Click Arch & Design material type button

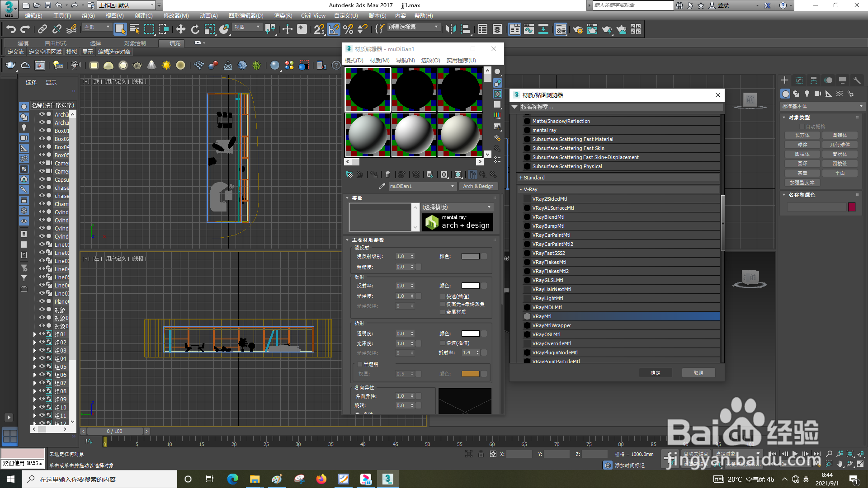pyautogui.click(x=478, y=187)
